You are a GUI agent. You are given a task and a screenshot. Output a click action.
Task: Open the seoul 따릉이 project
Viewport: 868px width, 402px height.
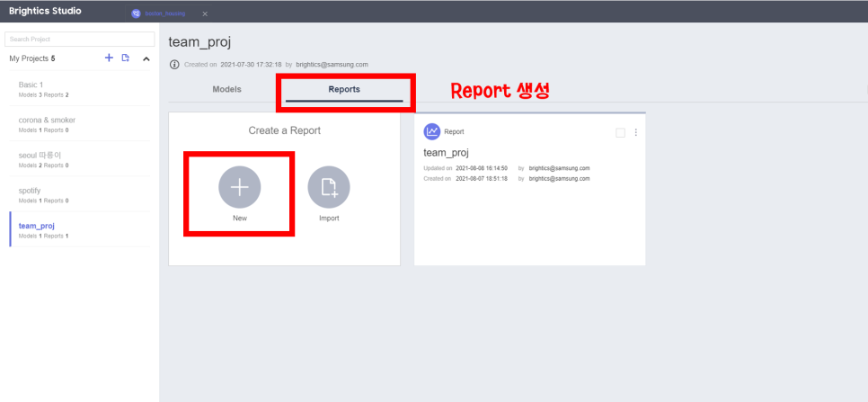tap(80, 159)
